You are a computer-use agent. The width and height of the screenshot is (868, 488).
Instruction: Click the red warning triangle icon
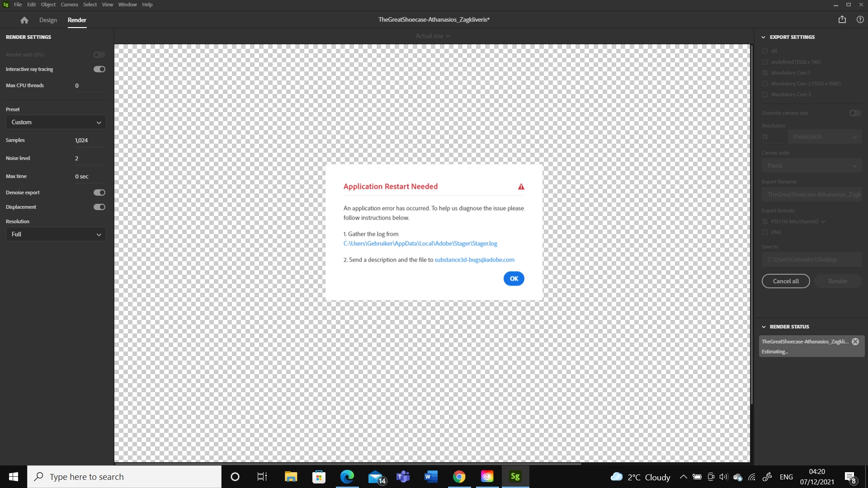point(521,187)
